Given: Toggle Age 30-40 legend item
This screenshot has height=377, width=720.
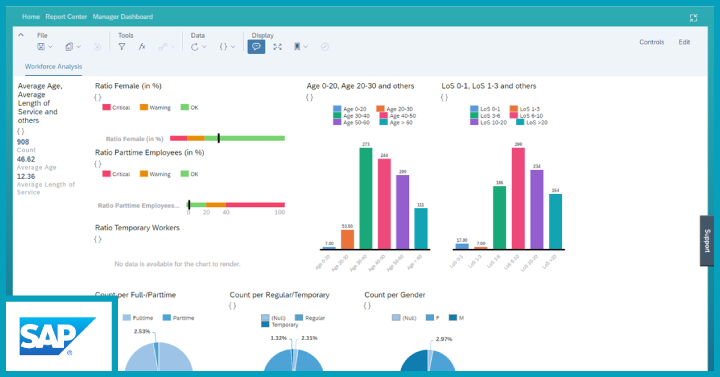Looking at the screenshot, I should (x=351, y=116).
